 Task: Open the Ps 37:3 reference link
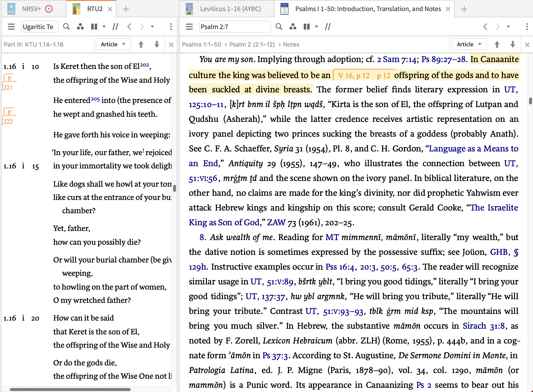[x=275, y=355]
